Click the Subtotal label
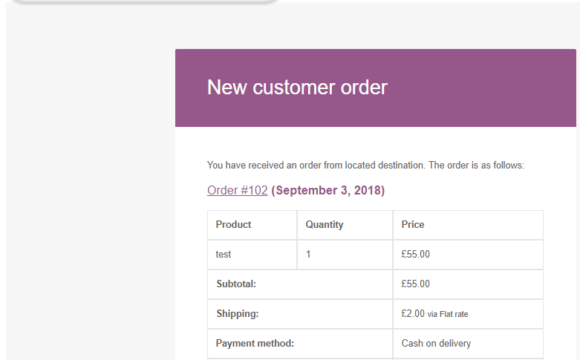Image resolution: width=580 pixels, height=360 pixels. 236,284
